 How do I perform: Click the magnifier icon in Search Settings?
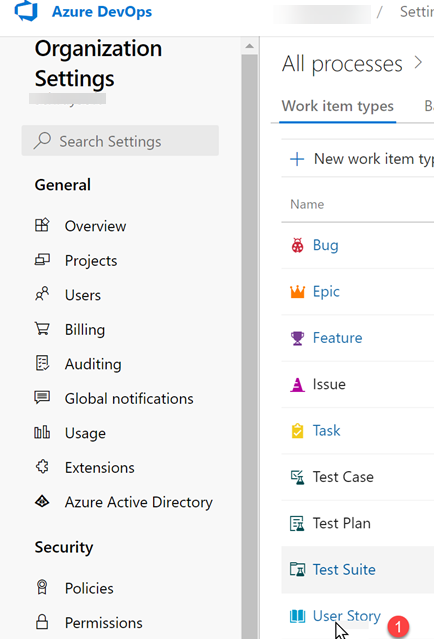pyautogui.click(x=42, y=141)
